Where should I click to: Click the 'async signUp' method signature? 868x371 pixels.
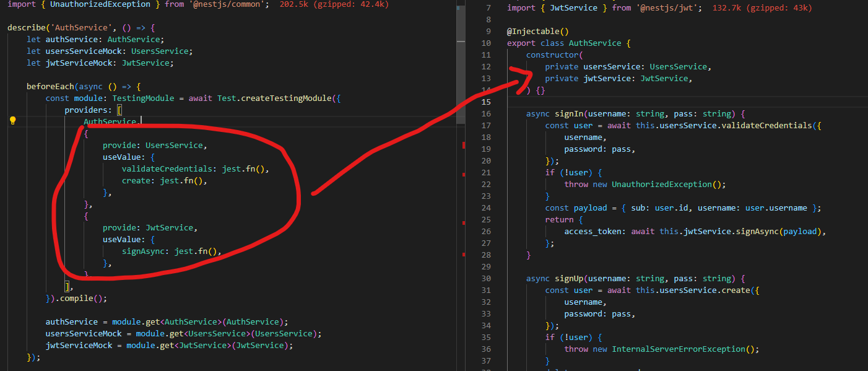coord(636,279)
